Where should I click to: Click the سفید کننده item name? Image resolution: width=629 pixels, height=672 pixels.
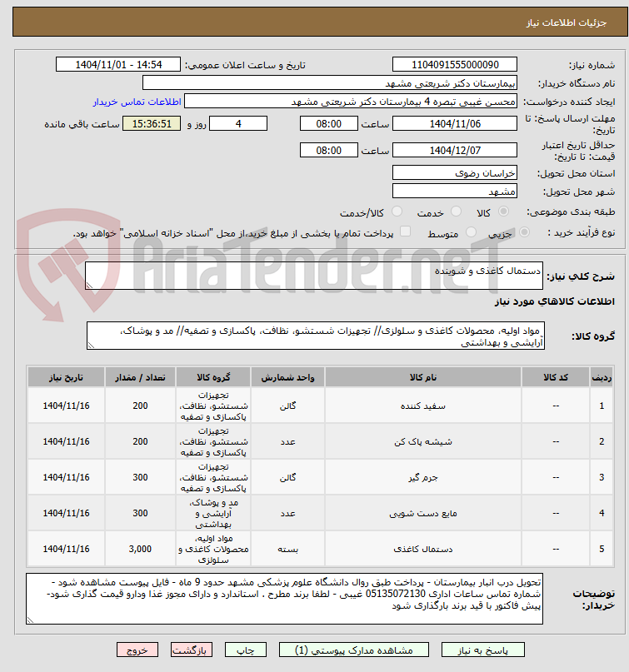pos(423,406)
